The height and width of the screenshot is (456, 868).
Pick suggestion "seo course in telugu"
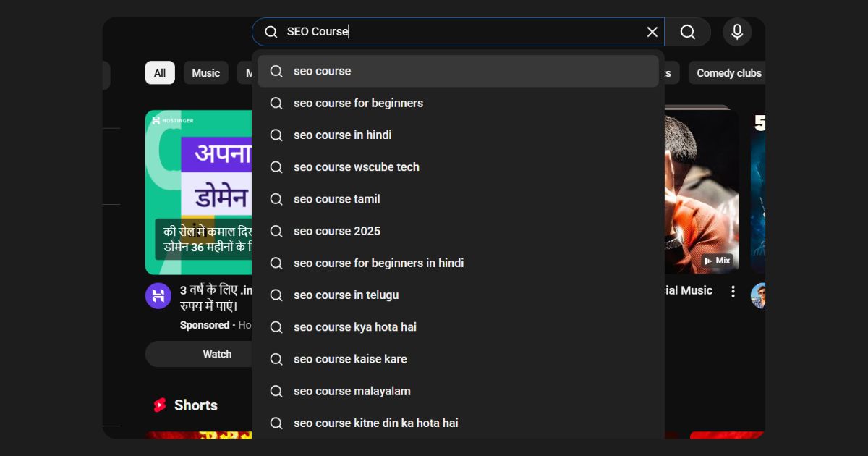tap(458, 295)
